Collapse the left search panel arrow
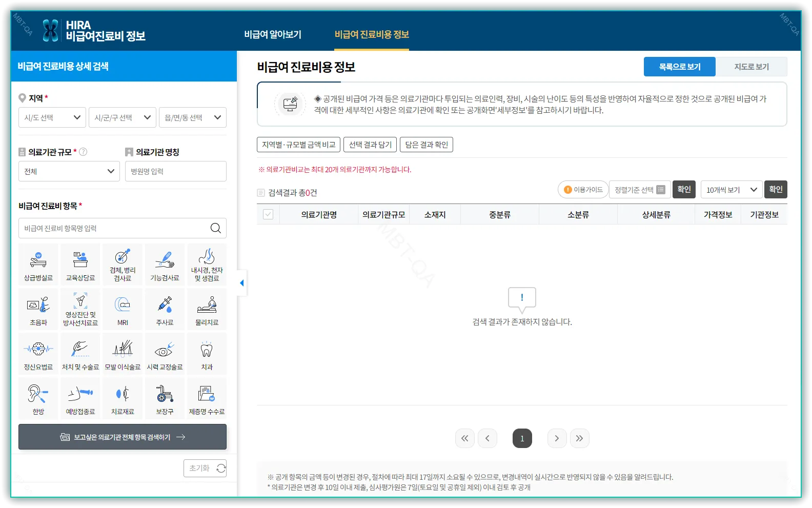812x508 pixels. point(242,283)
